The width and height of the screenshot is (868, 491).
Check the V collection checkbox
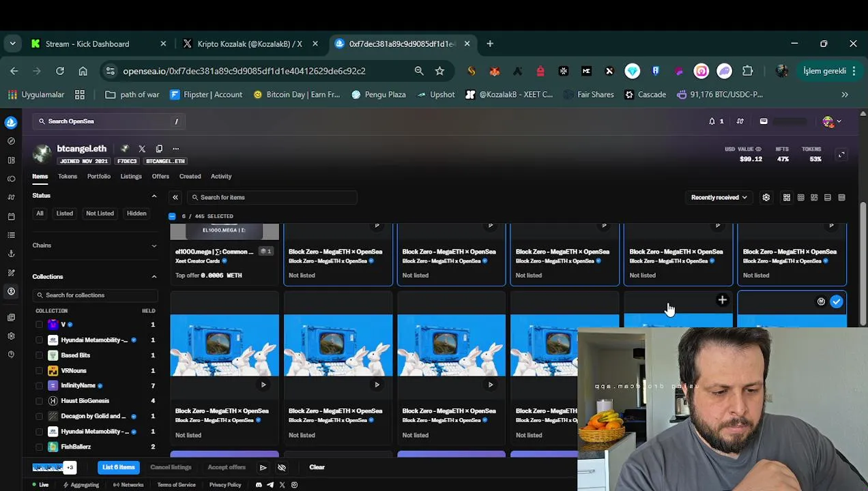39,325
